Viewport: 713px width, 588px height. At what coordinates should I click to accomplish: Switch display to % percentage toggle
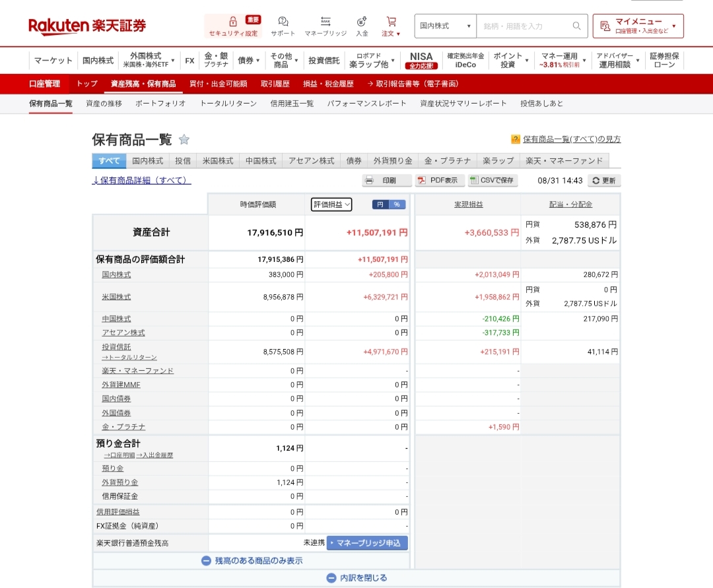(x=397, y=205)
